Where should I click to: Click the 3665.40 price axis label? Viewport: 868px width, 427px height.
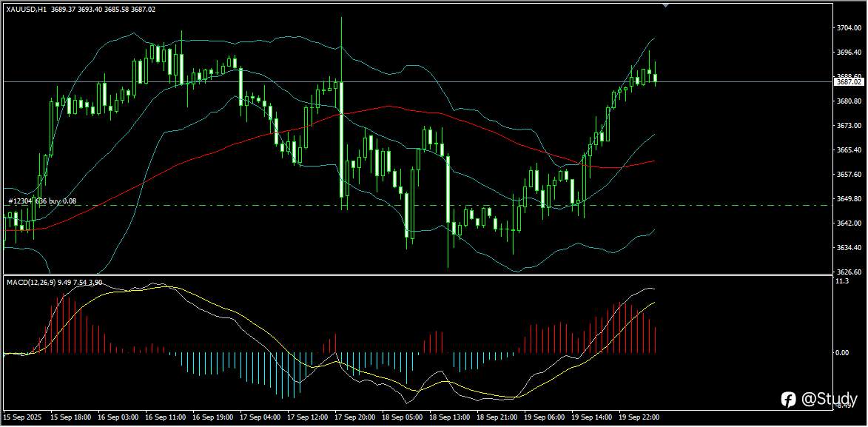[x=849, y=150]
